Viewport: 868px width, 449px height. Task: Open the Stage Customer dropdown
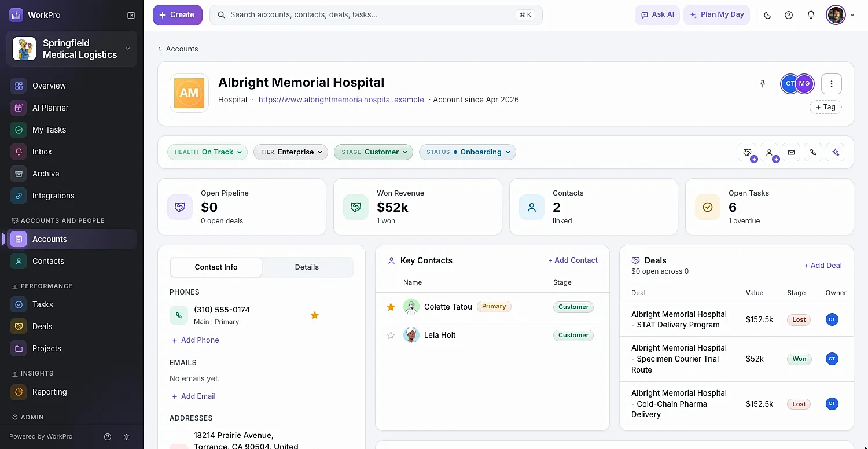373,152
